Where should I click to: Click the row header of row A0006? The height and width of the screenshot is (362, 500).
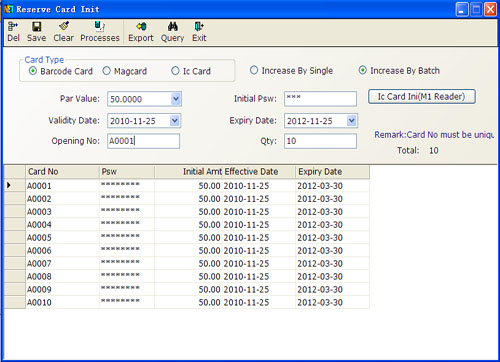point(15,251)
